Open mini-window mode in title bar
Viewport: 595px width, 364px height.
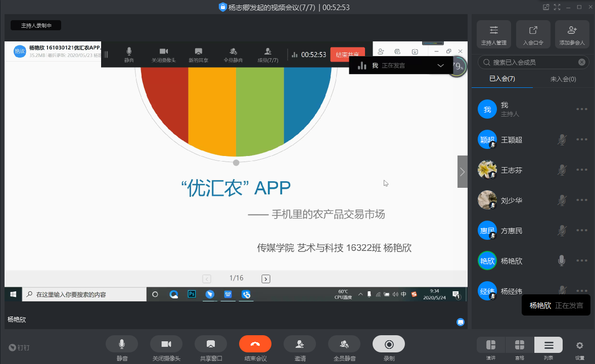(545, 7)
